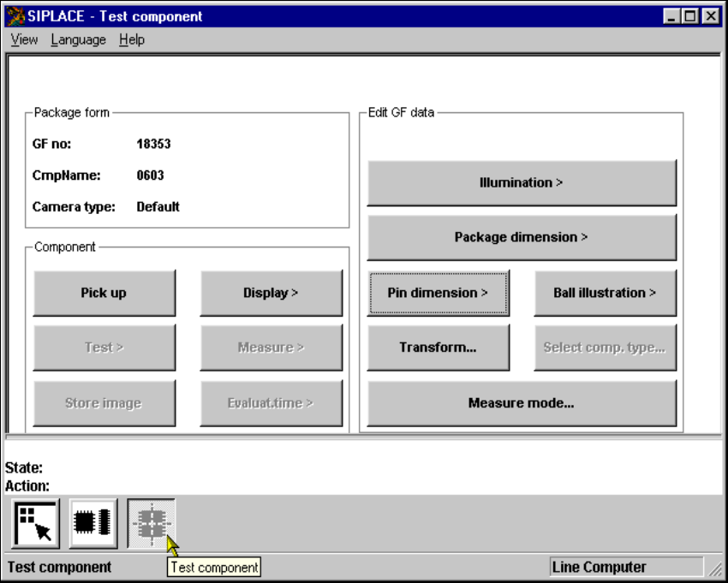Click the window resize grip corner

pyautogui.click(x=714, y=569)
